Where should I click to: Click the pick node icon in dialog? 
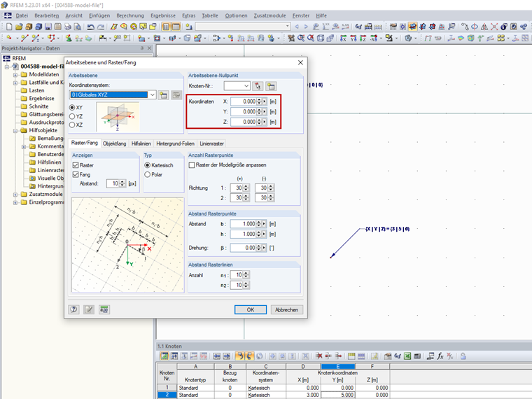click(258, 86)
